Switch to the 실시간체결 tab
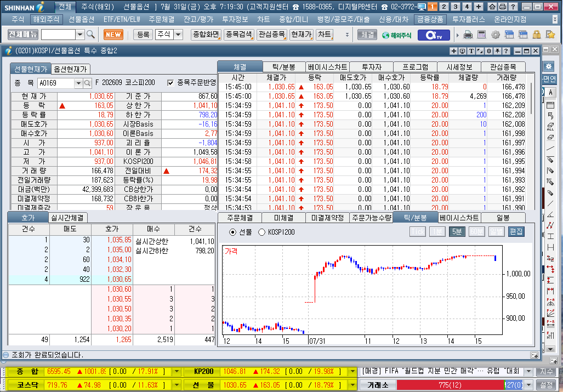Image resolution: width=563 pixels, height=392 pixels. [x=67, y=218]
